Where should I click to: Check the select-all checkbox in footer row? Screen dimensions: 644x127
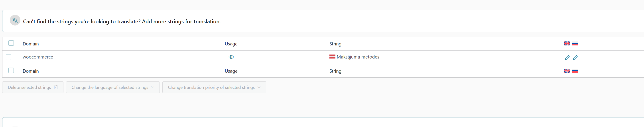[11, 70]
